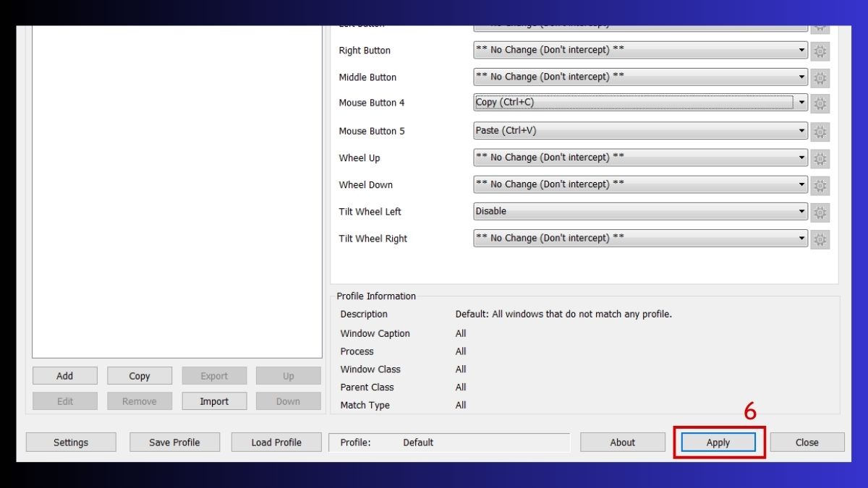
Task: Click the grayed Edit button
Action: point(65,401)
